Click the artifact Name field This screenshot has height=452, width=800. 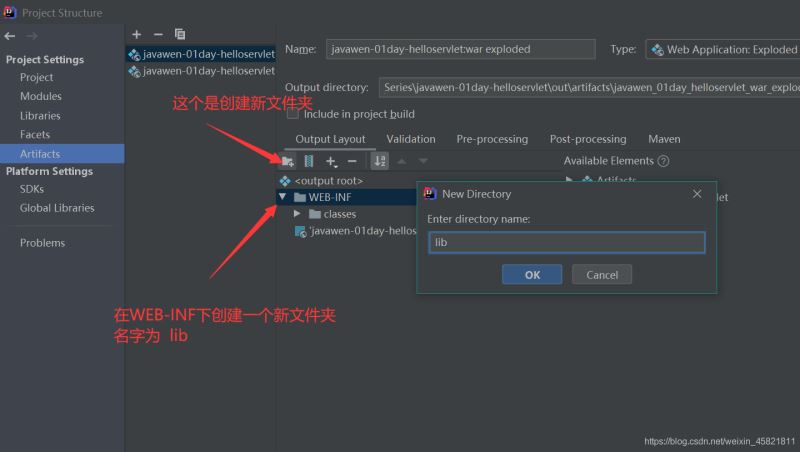tap(461, 49)
